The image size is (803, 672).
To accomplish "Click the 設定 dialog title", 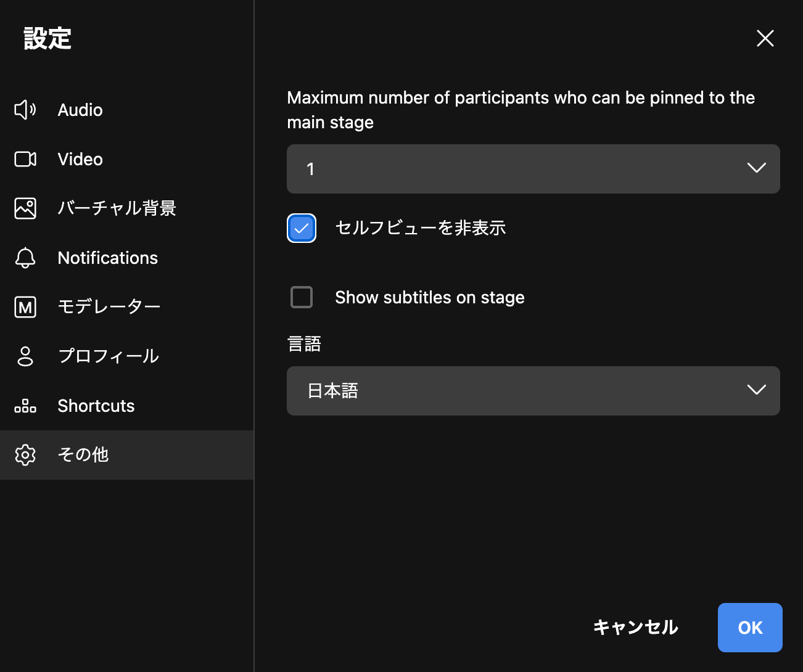I will click(x=47, y=38).
